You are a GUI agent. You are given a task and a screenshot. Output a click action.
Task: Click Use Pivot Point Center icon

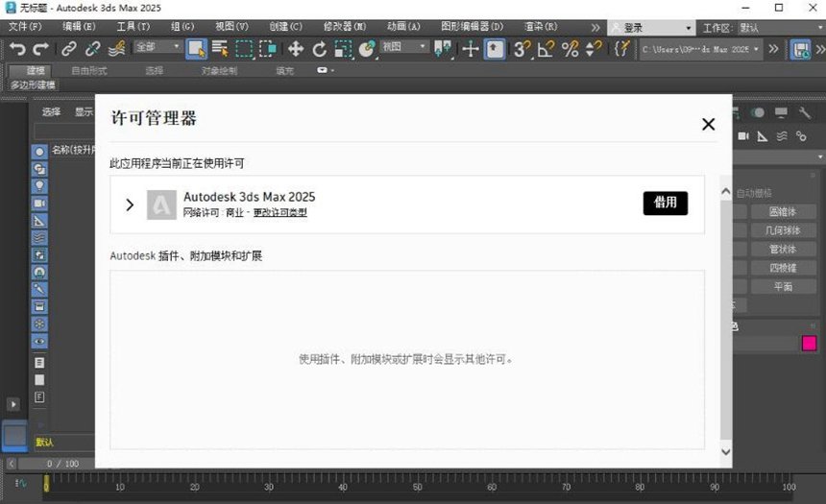point(443,49)
